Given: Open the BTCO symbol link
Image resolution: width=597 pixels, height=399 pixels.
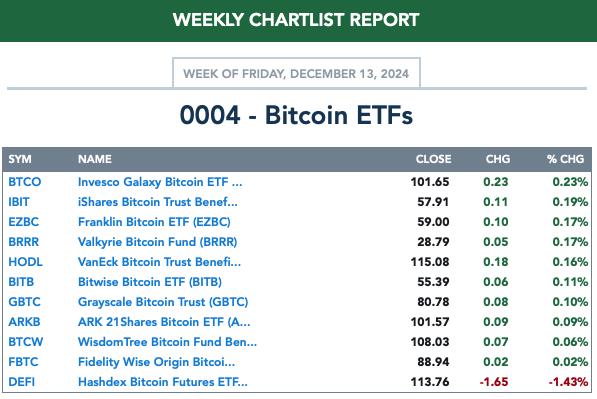Looking at the screenshot, I should [25, 182].
